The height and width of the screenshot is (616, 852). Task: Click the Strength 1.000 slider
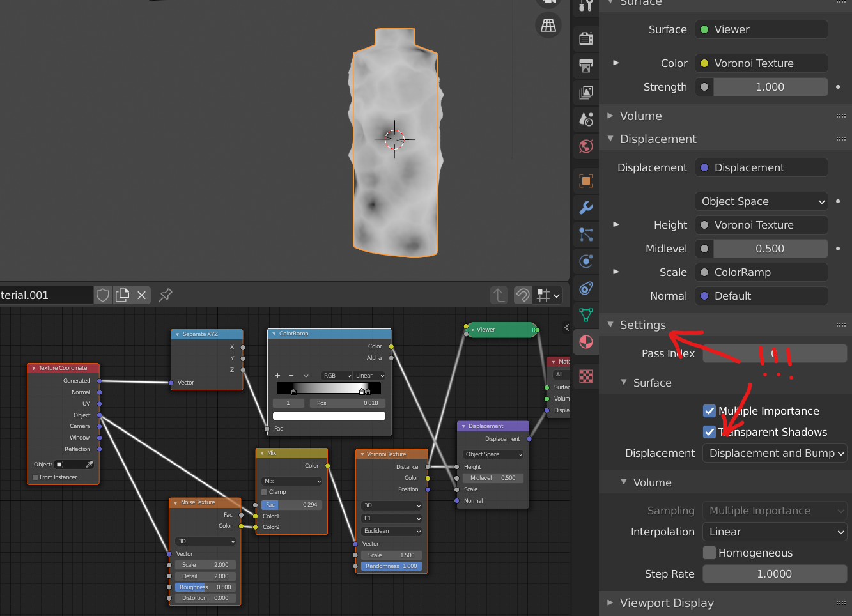point(770,87)
